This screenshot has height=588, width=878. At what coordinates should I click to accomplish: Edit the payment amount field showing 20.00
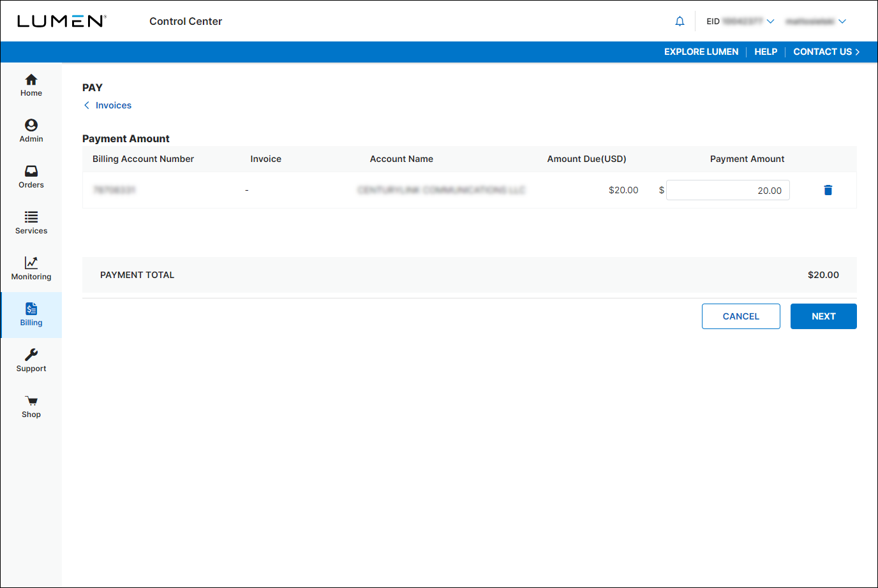pyautogui.click(x=728, y=190)
